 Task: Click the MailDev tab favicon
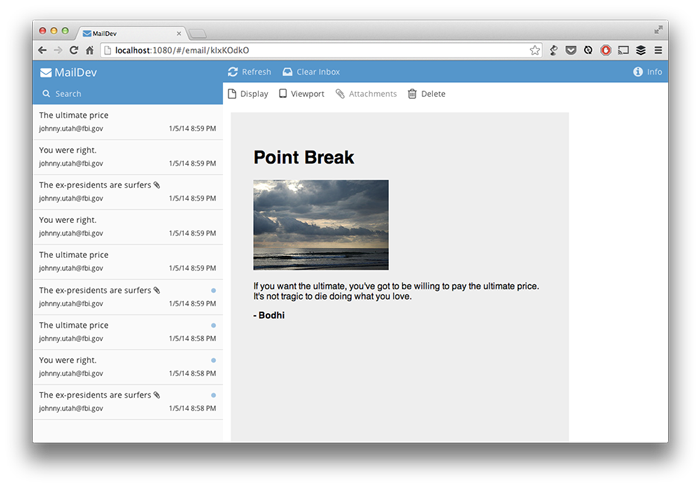coord(87,33)
